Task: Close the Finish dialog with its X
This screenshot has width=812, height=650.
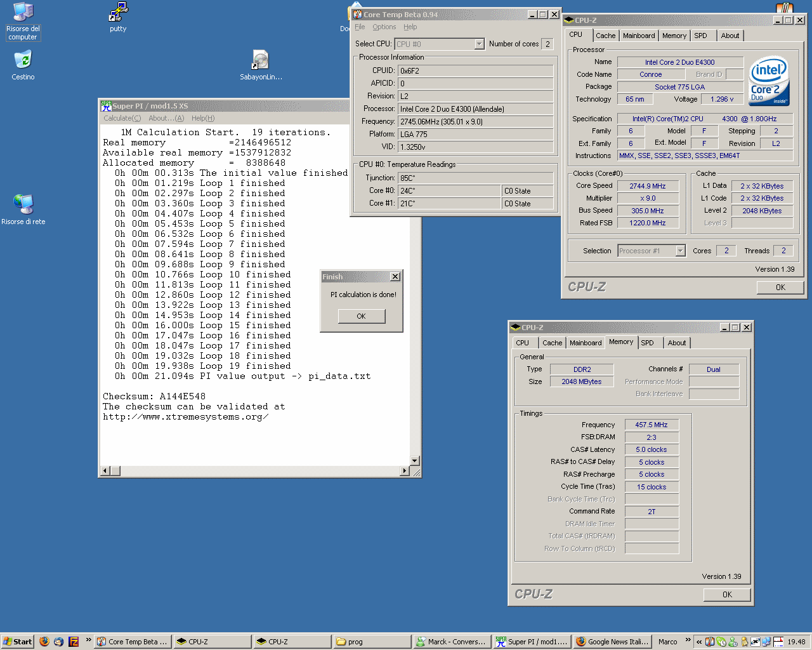Action: click(395, 277)
